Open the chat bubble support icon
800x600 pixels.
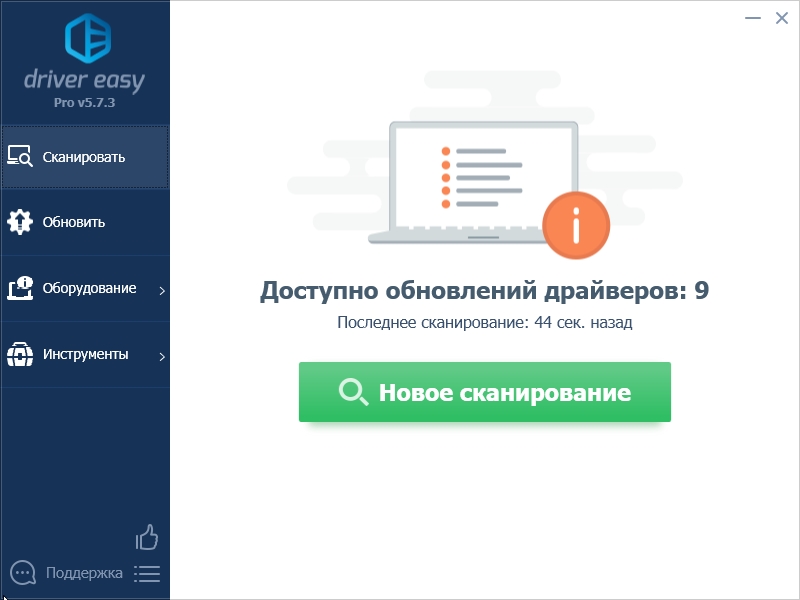tap(23, 572)
